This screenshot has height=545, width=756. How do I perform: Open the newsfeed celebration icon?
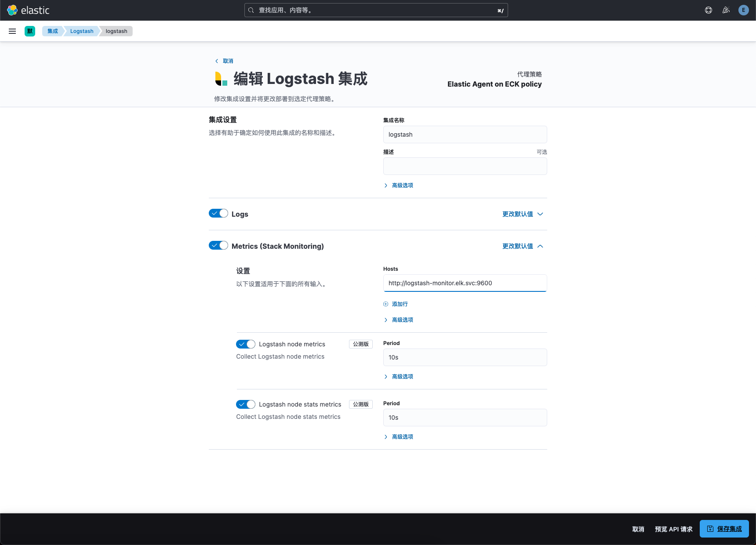[726, 10]
